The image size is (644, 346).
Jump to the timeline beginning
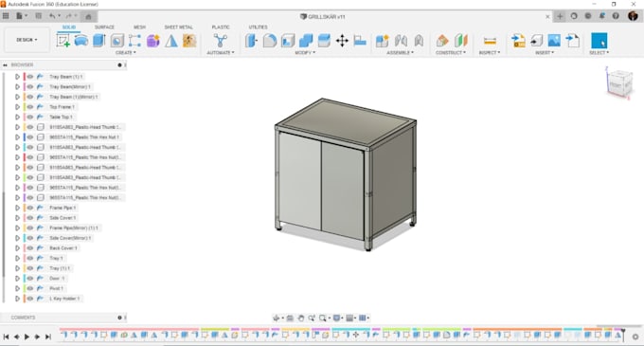click(6, 337)
